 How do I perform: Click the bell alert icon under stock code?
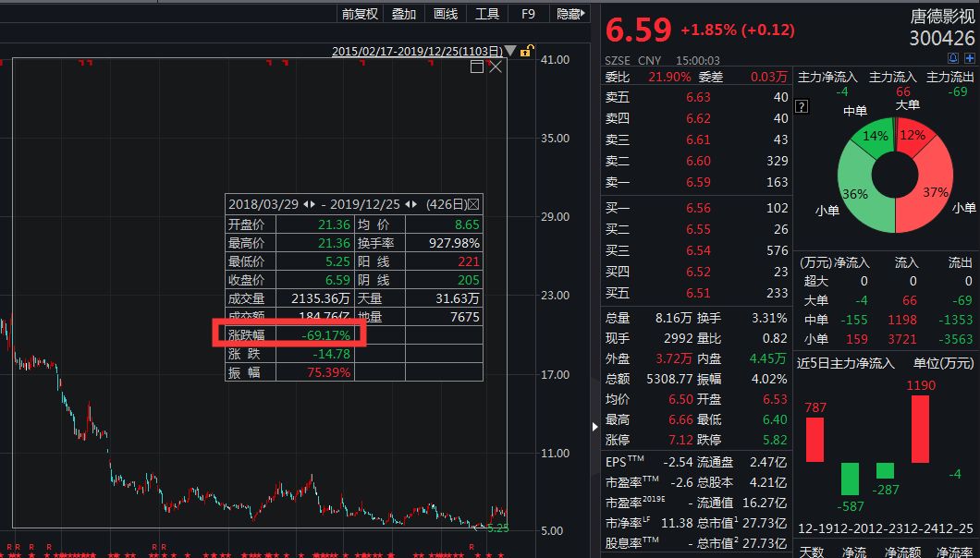coord(953,57)
